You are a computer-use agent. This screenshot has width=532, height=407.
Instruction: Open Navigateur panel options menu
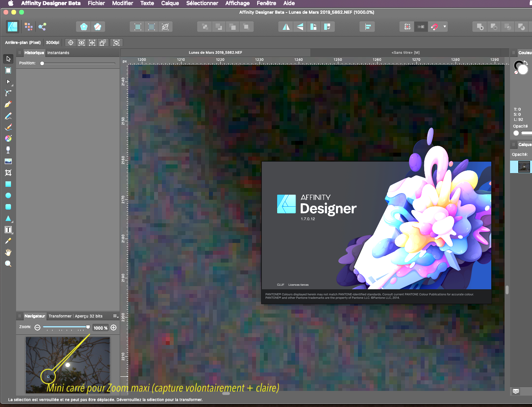(115, 316)
